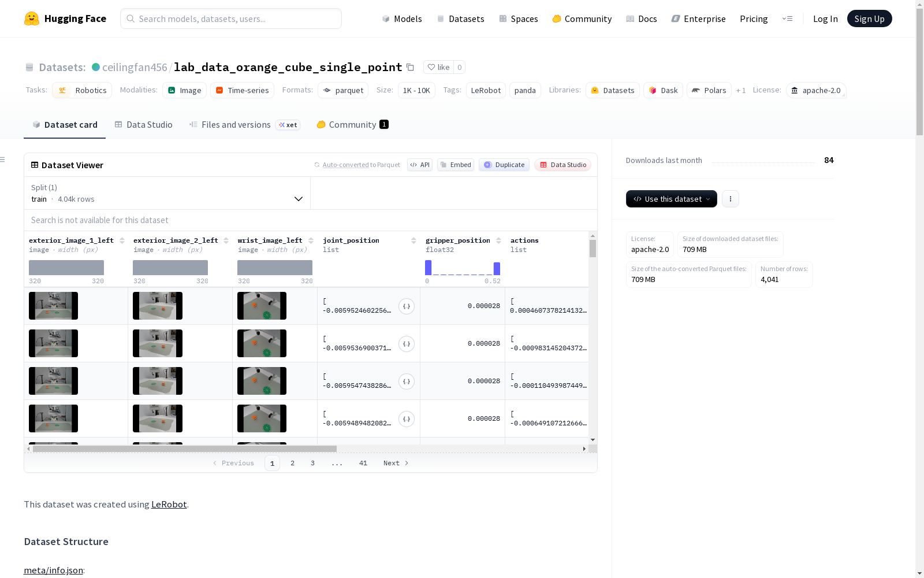This screenshot has width=924, height=578.
Task: Click the Polars library tag
Action: click(x=709, y=90)
